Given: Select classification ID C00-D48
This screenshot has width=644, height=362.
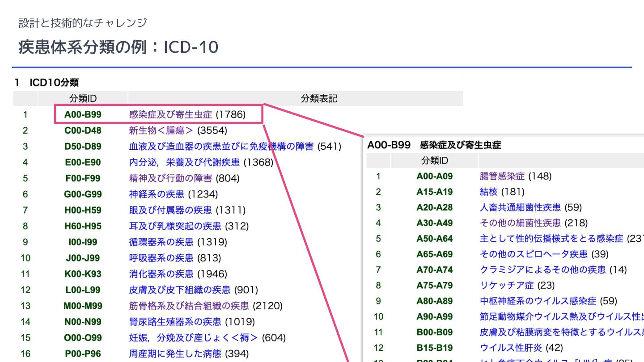Looking at the screenshot, I should (x=83, y=130).
